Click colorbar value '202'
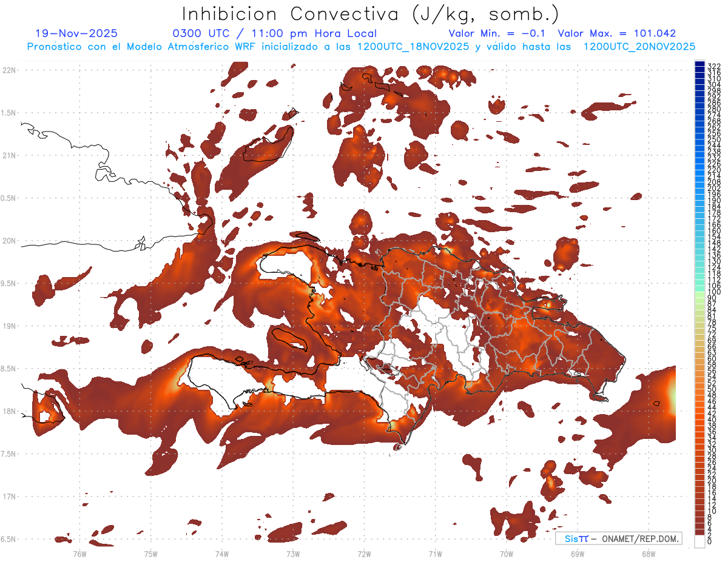The height and width of the screenshot is (562, 728). coord(714,188)
